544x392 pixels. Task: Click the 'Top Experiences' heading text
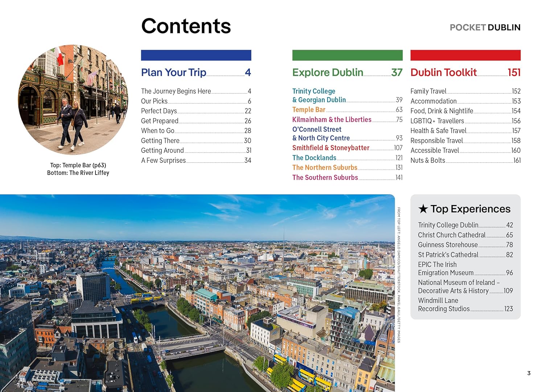pos(470,209)
